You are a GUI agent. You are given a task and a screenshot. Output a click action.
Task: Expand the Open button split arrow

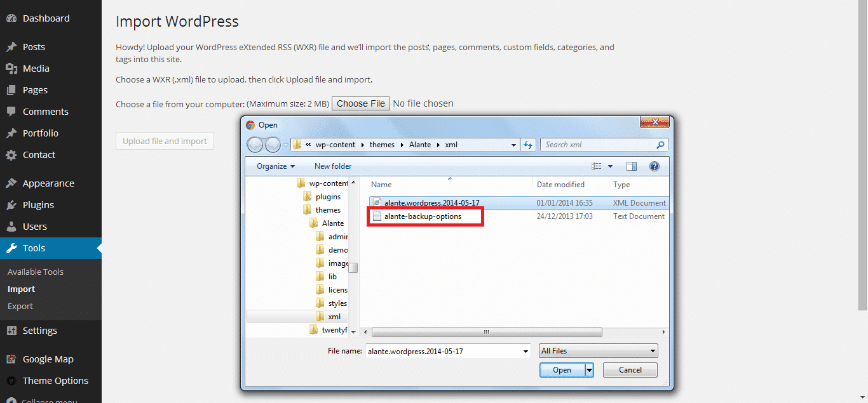tap(589, 370)
